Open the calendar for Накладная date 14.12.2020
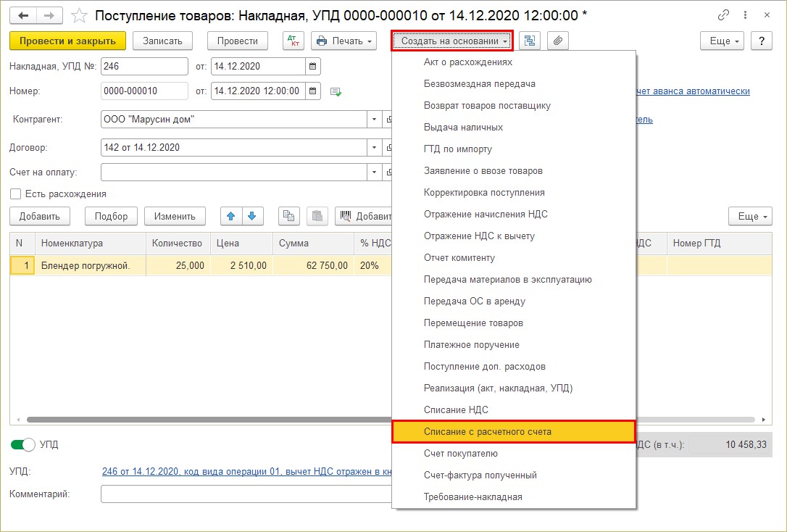The width and height of the screenshot is (787, 532). (x=312, y=66)
